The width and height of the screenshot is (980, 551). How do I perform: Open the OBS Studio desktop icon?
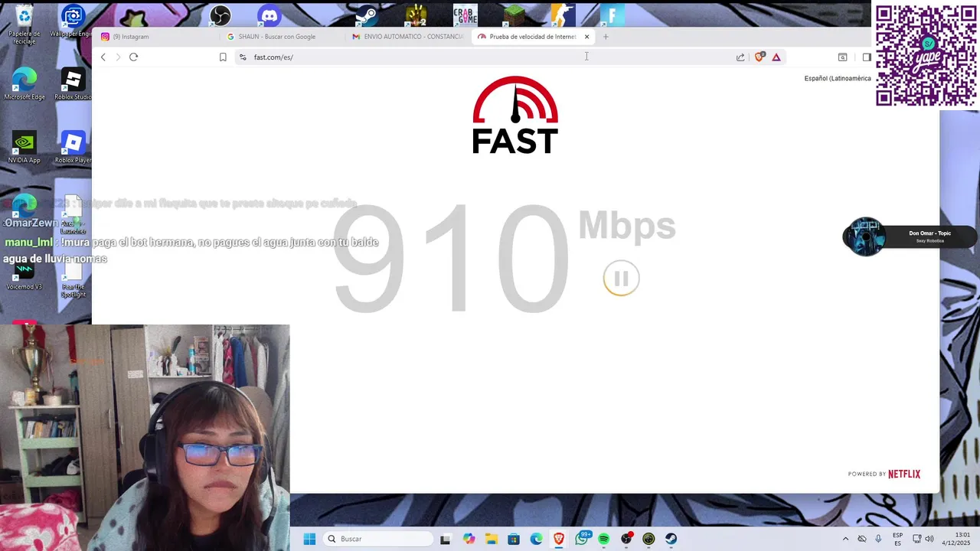coord(220,15)
